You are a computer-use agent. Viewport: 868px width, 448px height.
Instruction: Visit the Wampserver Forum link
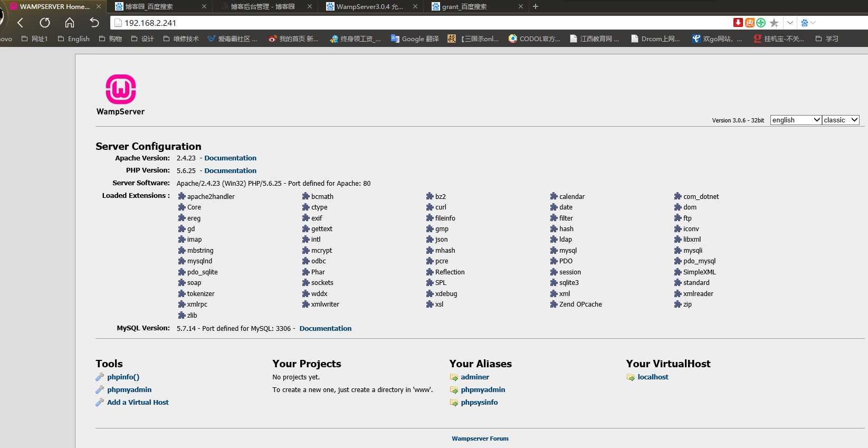(x=480, y=439)
